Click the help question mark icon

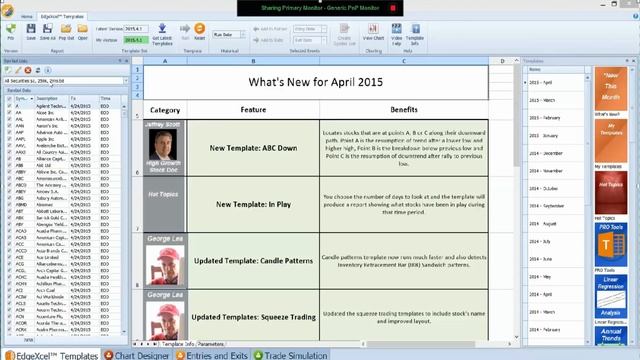[636, 16]
